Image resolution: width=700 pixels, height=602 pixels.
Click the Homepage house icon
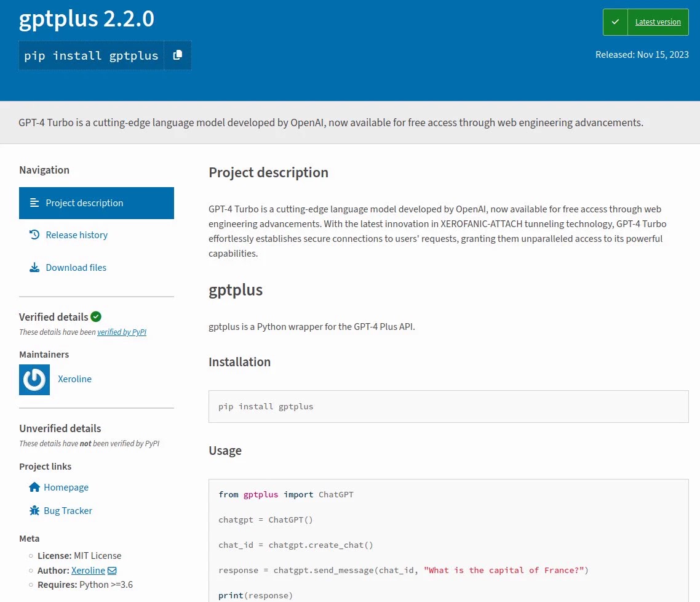coord(34,487)
